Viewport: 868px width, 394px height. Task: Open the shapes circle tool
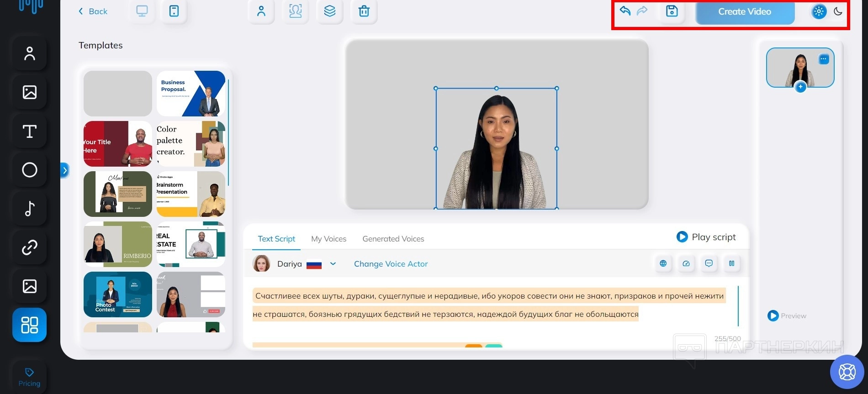pyautogui.click(x=30, y=170)
